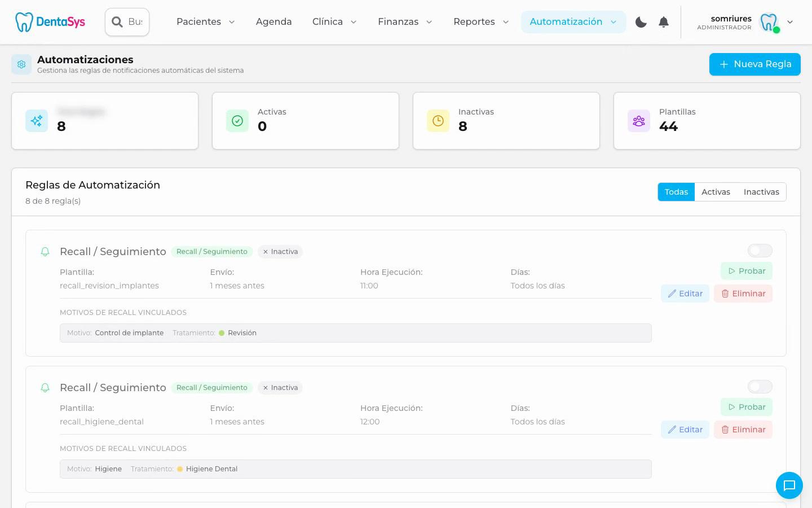This screenshot has height=508, width=812.
Task: Expand the Clínica menu
Action: tap(334, 22)
